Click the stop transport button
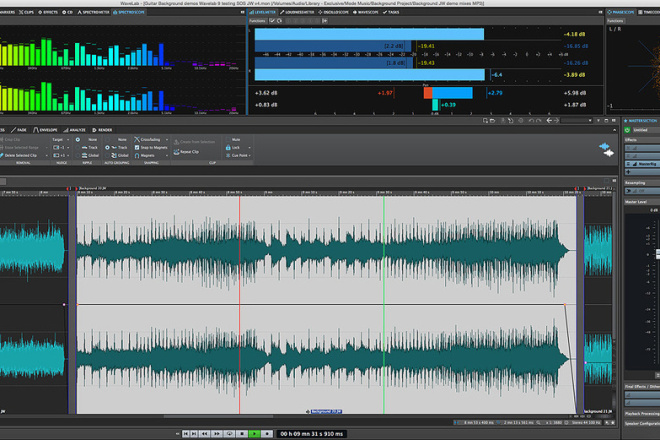Screen dimensions: 660x440 click(x=242, y=433)
